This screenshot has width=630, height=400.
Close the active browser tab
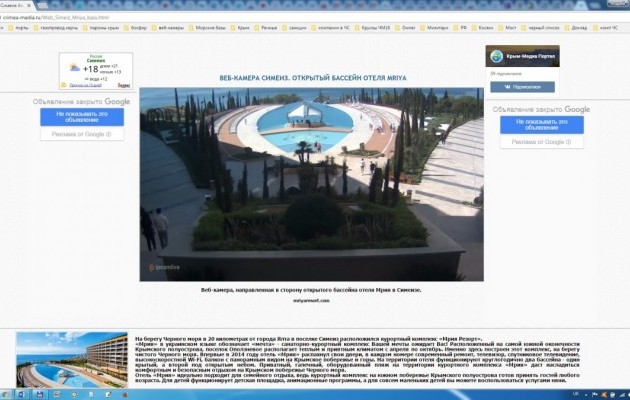coord(29,6)
